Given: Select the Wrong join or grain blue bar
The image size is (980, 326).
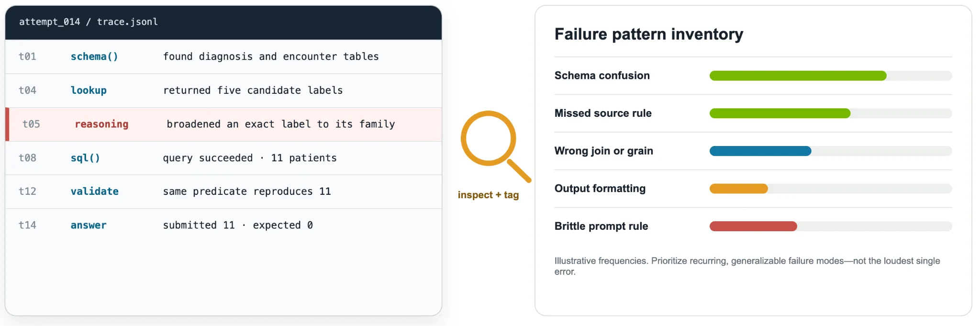Looking at the screenshot, I should (x=760, y=151).
